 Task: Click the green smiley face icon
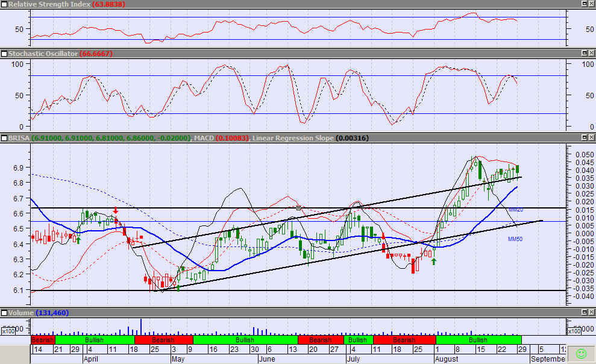point(581,353)
